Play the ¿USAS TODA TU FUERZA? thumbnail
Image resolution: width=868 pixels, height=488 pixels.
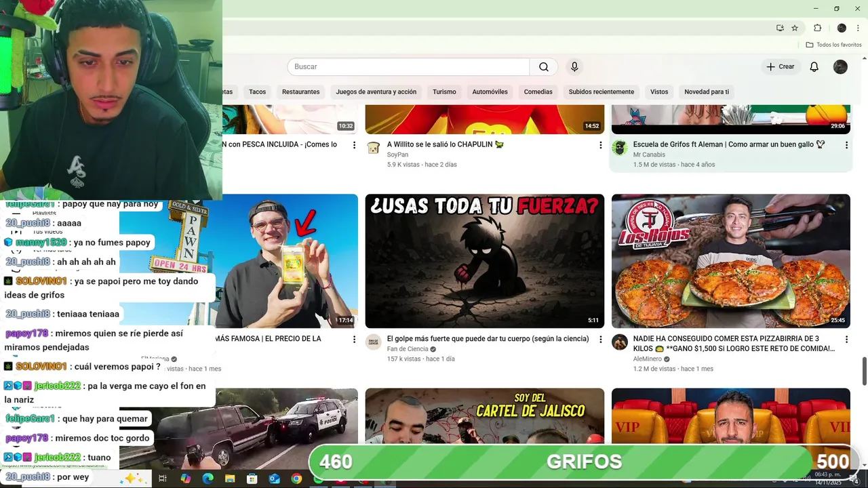pos(484,261)
